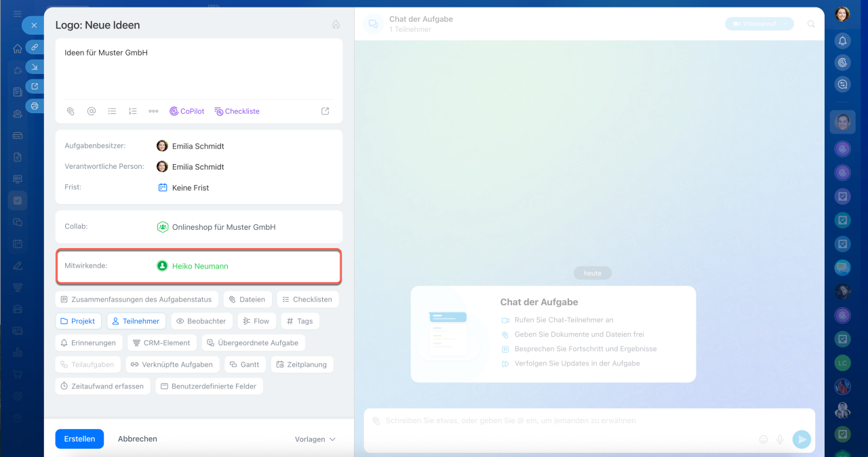Add the Gantt chip
The height and width of the screenshot is (457, 868).
[245, 364]
